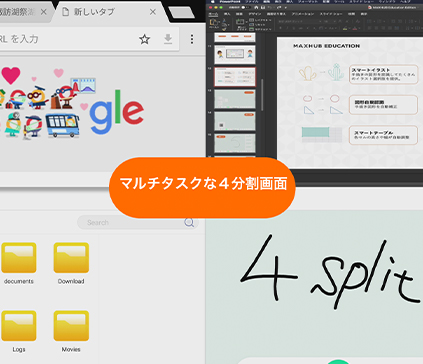Open the font name combo box
423x364 pixels.
(x=300, y=21)
